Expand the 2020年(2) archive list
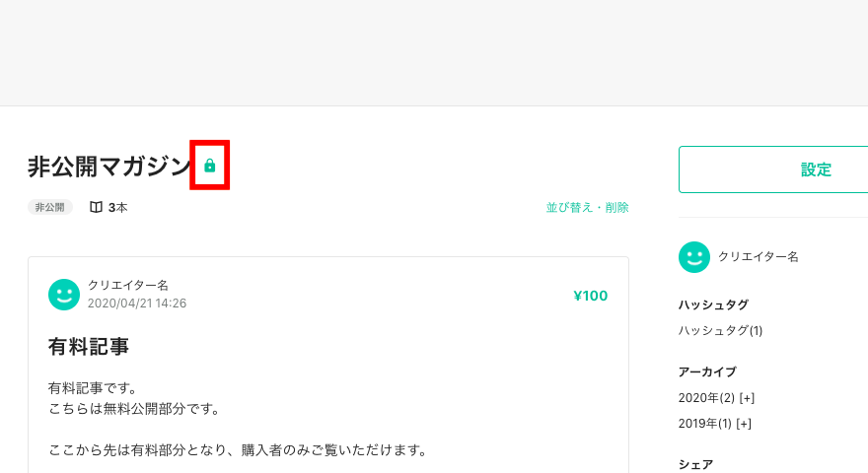Screen dimensions: 868x473 (x=747, y=398)
